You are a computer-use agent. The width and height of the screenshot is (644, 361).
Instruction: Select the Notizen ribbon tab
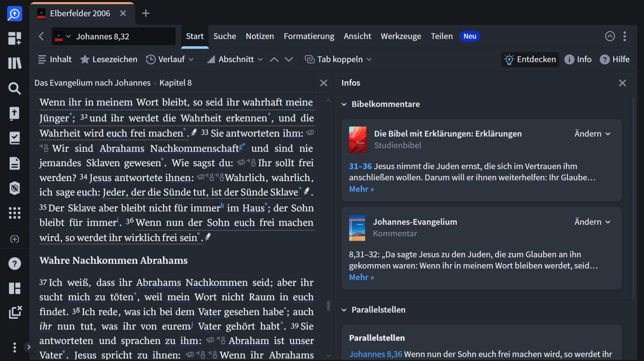click(x=260, y=36)
